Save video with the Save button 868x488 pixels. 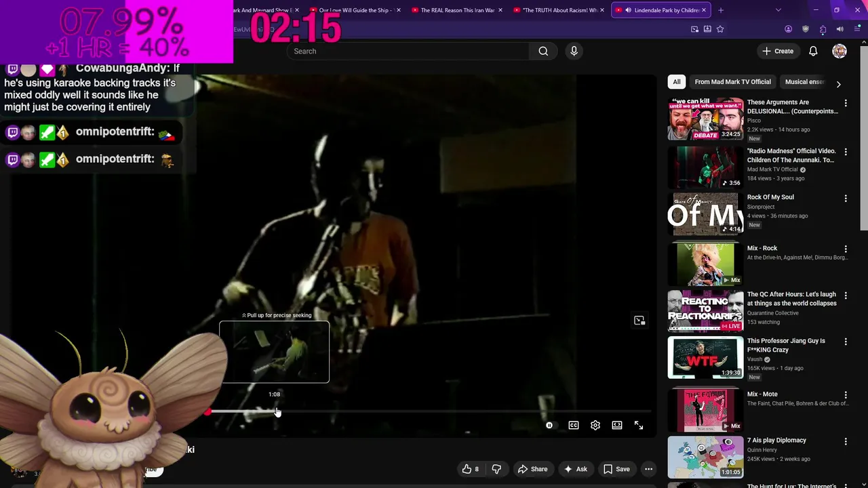(x=616, y=469)
